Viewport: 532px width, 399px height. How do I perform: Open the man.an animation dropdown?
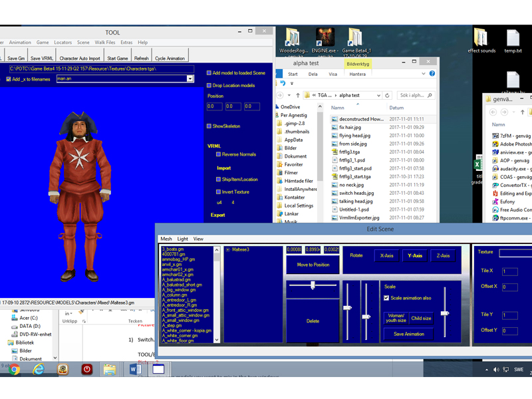click(x=190, y=78)
